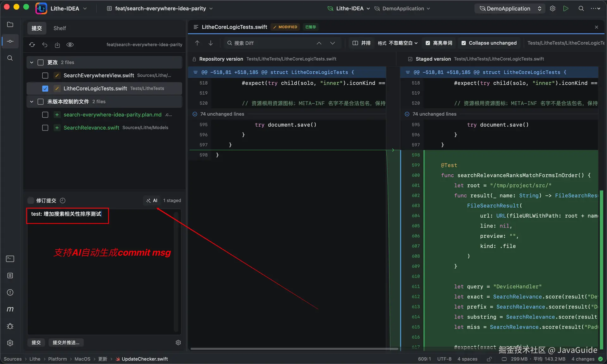The width and height of the screenshot is (607, 364).
Task: Click the rollback changes icon
Action: 45,45
